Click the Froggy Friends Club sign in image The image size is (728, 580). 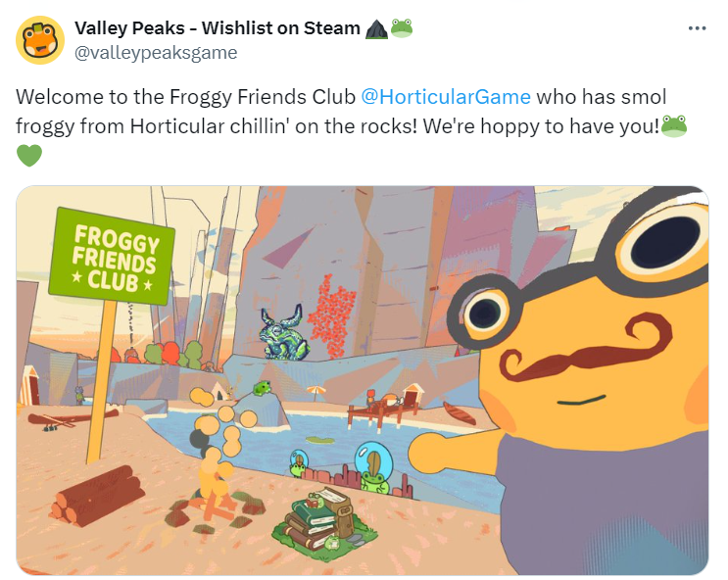click(x=112, y=256)
